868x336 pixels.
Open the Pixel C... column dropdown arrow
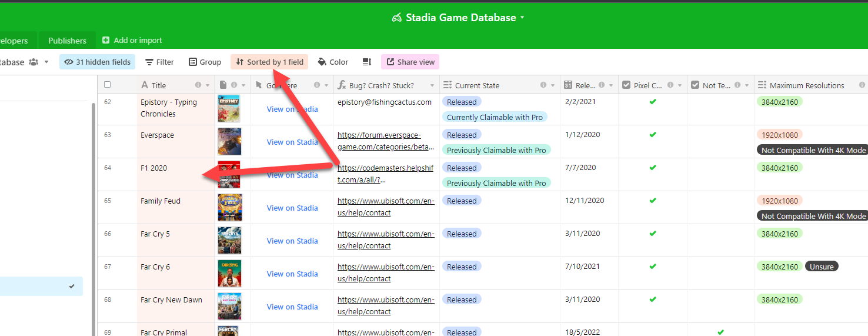(x=680, y=85)
